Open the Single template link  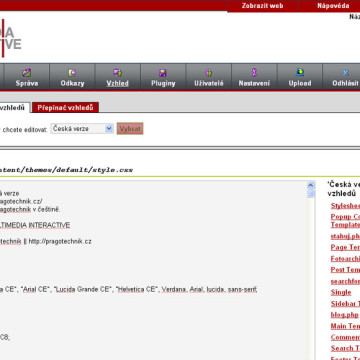coord(341,292)
